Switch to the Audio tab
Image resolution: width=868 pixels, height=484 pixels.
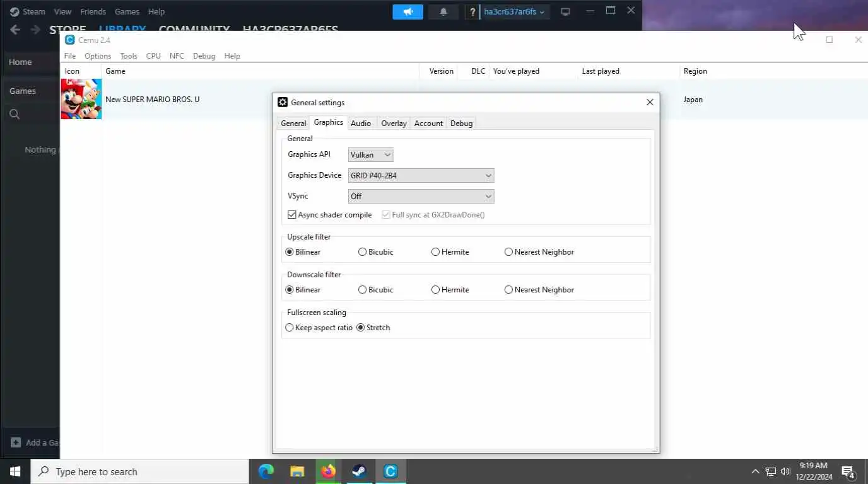point(361,124)
